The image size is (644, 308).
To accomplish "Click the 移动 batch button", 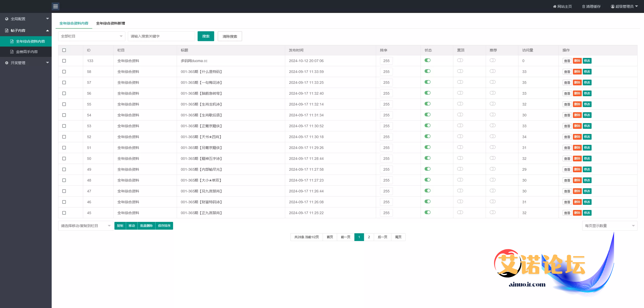I will coord(132,226).
